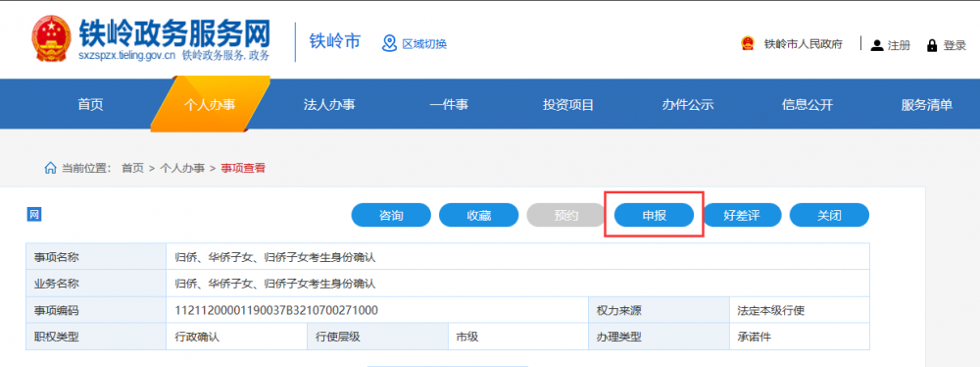Click the national emblem site logo
Viewport: 980px width, 367px height.
(51, 40)
